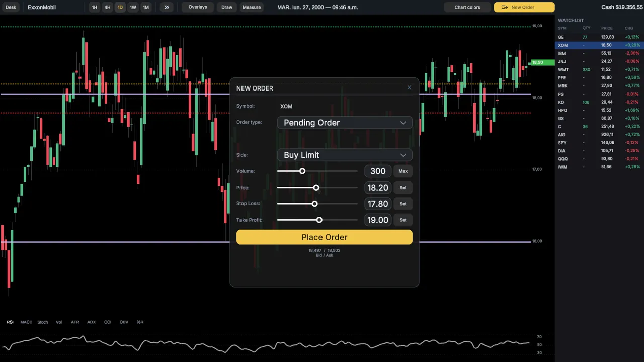Open Chart colors settings
Screen dimensions: 644x362
pyautogui.click(x=467, y=7)
